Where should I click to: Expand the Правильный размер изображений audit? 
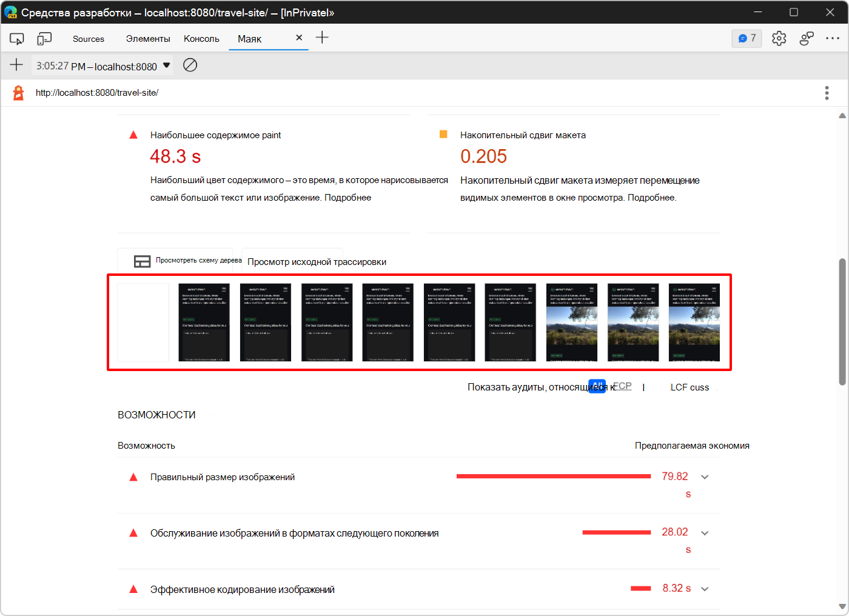pyautogui.click(x=705, y=477)
